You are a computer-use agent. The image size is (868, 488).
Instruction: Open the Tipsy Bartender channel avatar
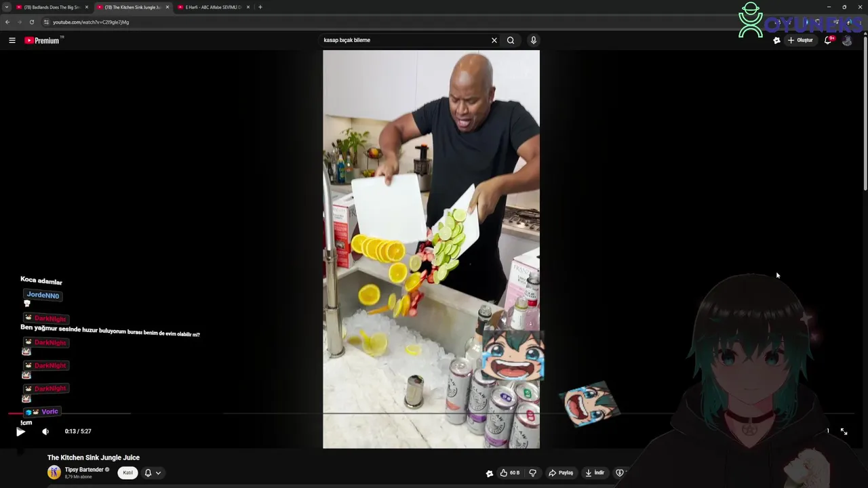[54, 472]
